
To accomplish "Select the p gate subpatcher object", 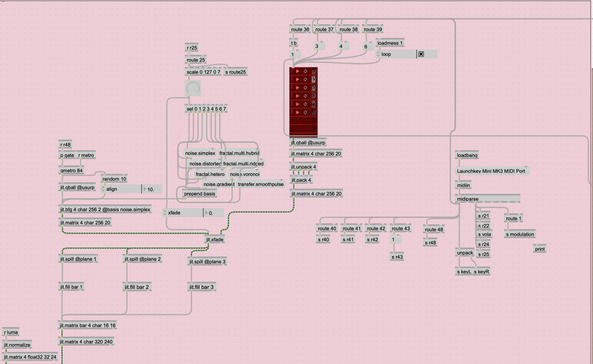I will [67, 156].
